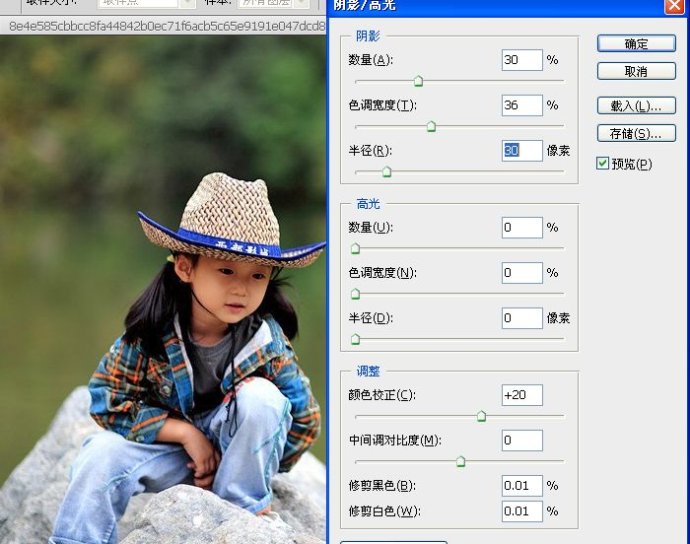The width and height of the screenshot is (690, 544).
Task: Click the 中间调对比度(M) slider handle
Action: point(460,461)
